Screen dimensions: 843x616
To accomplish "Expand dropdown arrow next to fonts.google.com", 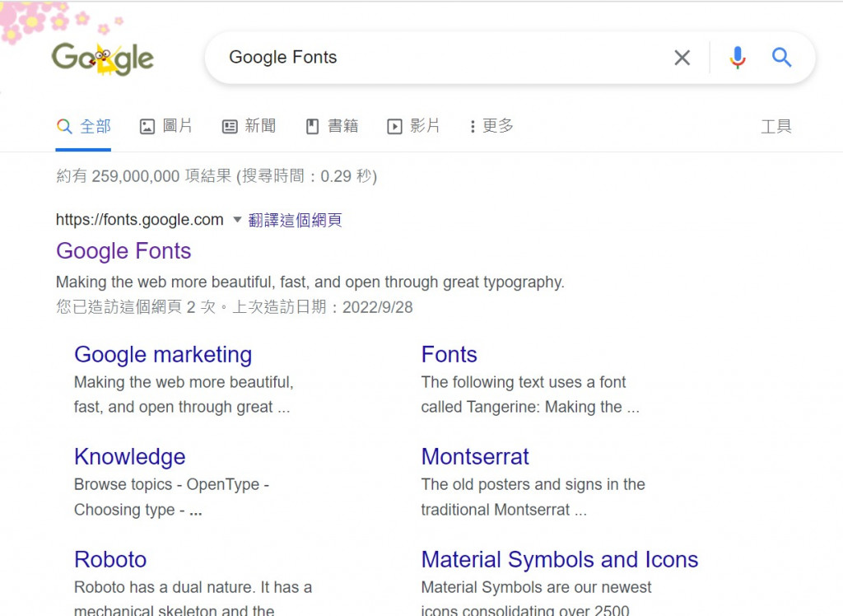I will pyautogui.click(x=237, y=220).
